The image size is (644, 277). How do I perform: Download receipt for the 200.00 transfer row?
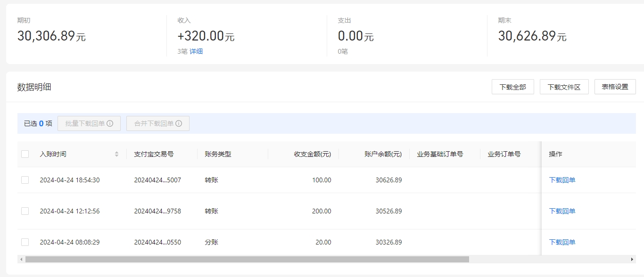click(562, 211)
